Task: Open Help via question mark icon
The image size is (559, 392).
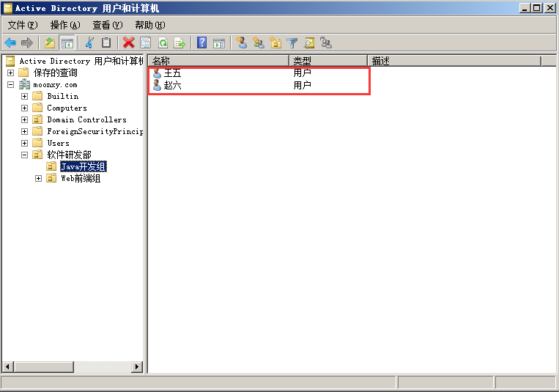Action: (x=201, y=43)
